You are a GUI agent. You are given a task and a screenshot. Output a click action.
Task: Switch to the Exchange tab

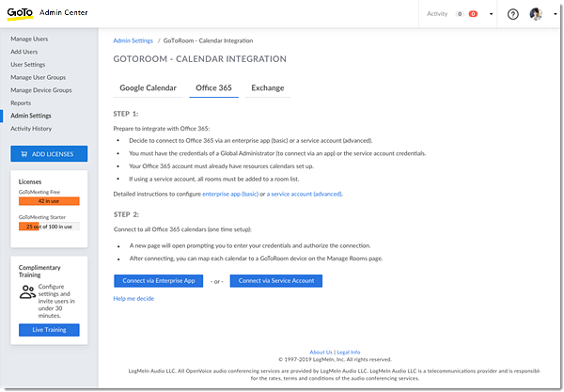[268, 88]
